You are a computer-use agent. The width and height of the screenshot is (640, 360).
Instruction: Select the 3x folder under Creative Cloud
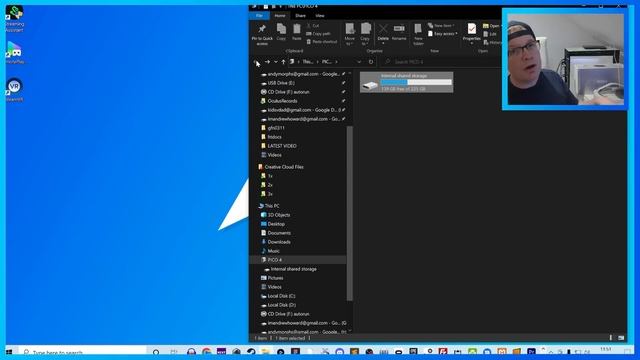click(270, 194)
